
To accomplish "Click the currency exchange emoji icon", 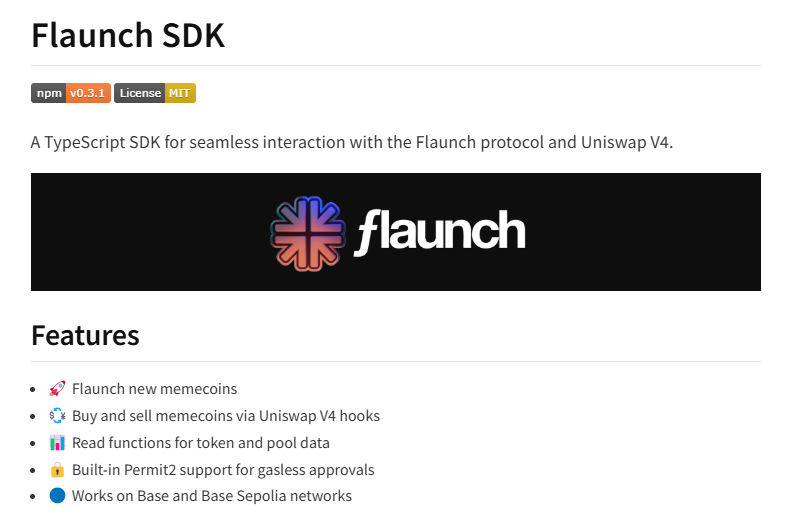I will click(x=57, y=416).
